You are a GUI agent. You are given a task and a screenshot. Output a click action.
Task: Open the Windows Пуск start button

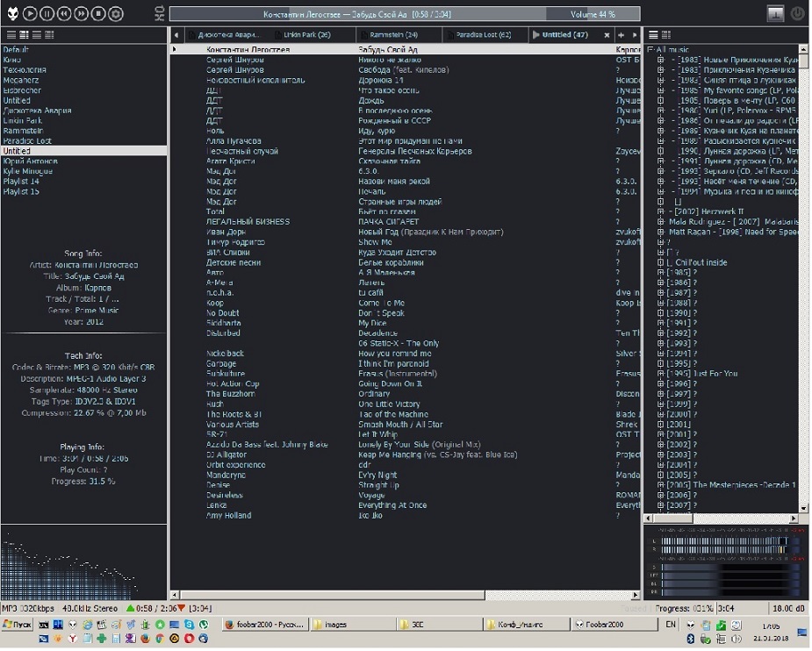coord(18,625)
